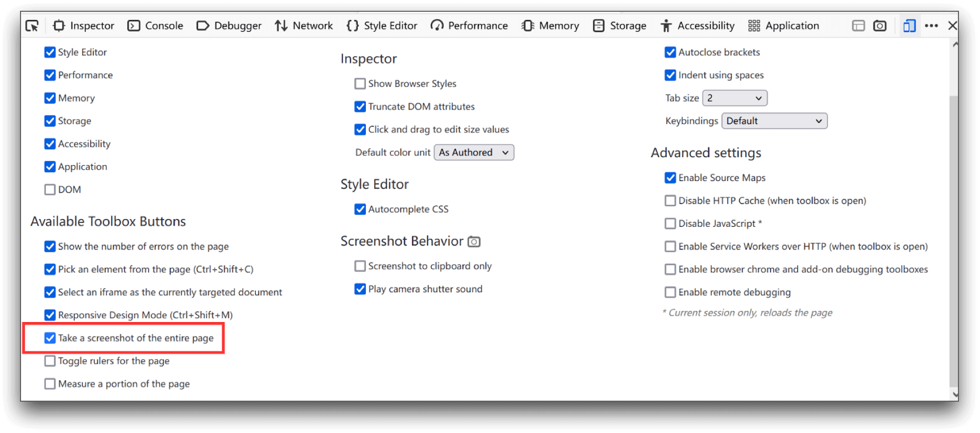Image resolution: width=980 pixels, height=433 pixels.
Task: Check Show Browser Styles
Action: tap(360, 84)
